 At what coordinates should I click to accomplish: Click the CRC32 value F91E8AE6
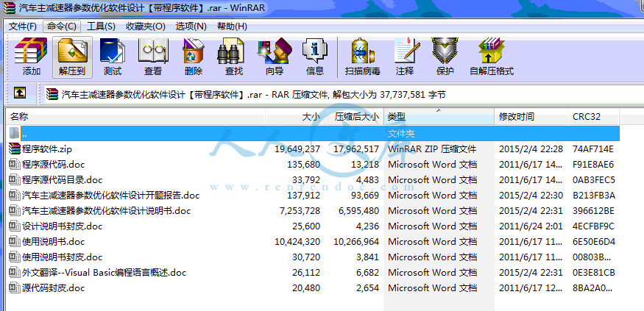point(593,165)
